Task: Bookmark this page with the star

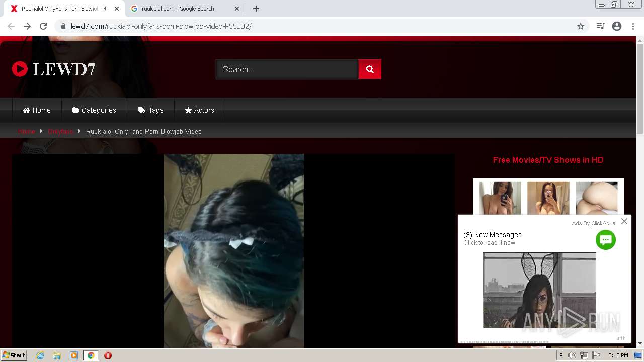Action: click(581, 26)
